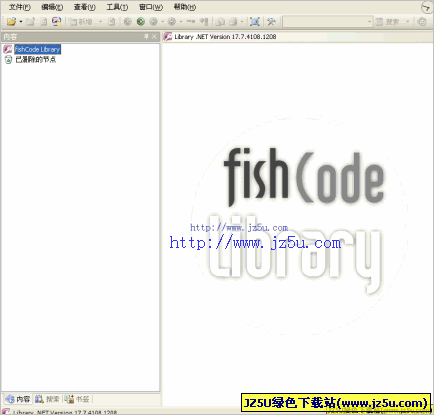
Task: Open the 帮助(H) menu
Action: pos(185,7)
